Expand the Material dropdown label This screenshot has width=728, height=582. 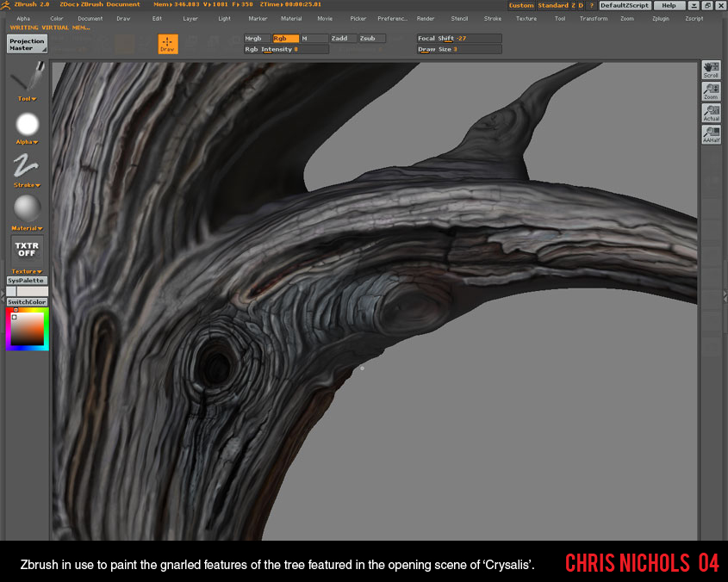27,228
